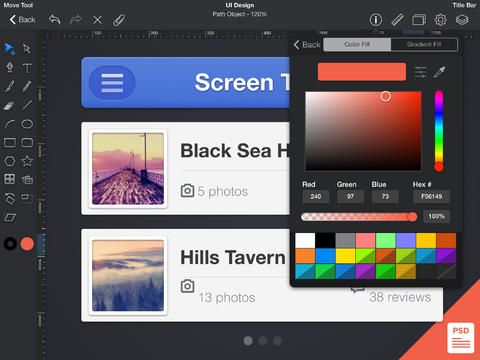Select the Line tool

pos(27,105)
